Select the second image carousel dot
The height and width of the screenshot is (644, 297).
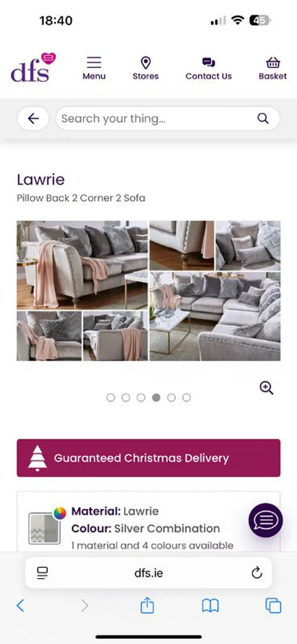point(126,398)
